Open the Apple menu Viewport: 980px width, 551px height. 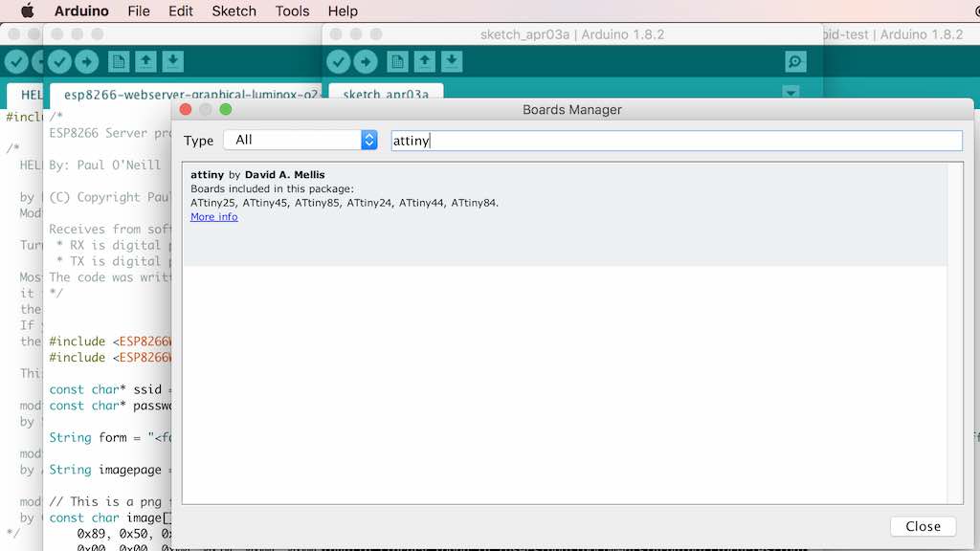tap(28, 11)
